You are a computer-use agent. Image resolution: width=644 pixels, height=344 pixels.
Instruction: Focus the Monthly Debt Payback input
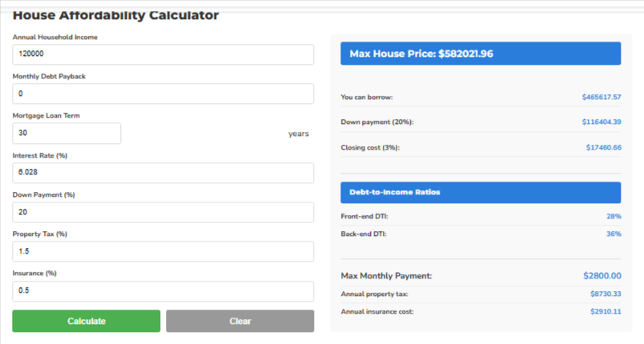[x=163, y=94]
